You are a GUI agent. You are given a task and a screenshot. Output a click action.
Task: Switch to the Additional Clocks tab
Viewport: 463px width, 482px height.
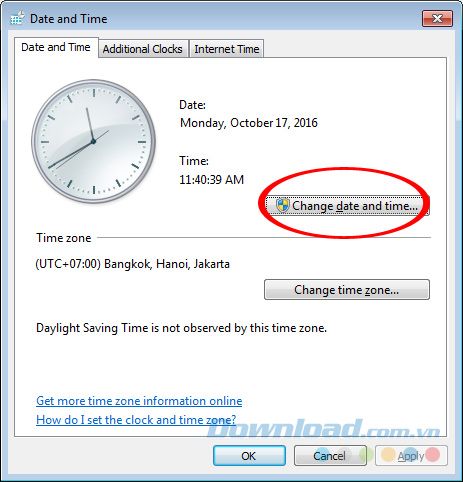pos(143,49)
